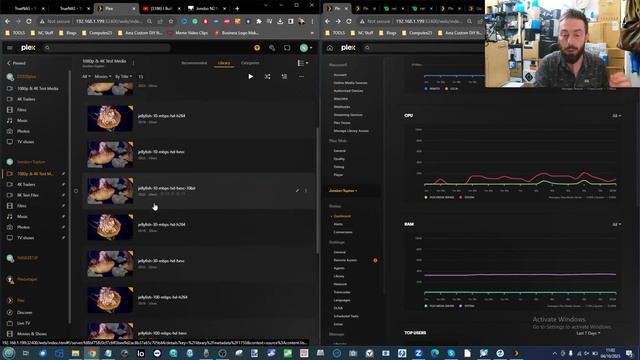The width and height of the screenshot is (640, 360).
Task: Open the library toolbar more actions ellipsis
Action: click(301, 76)
